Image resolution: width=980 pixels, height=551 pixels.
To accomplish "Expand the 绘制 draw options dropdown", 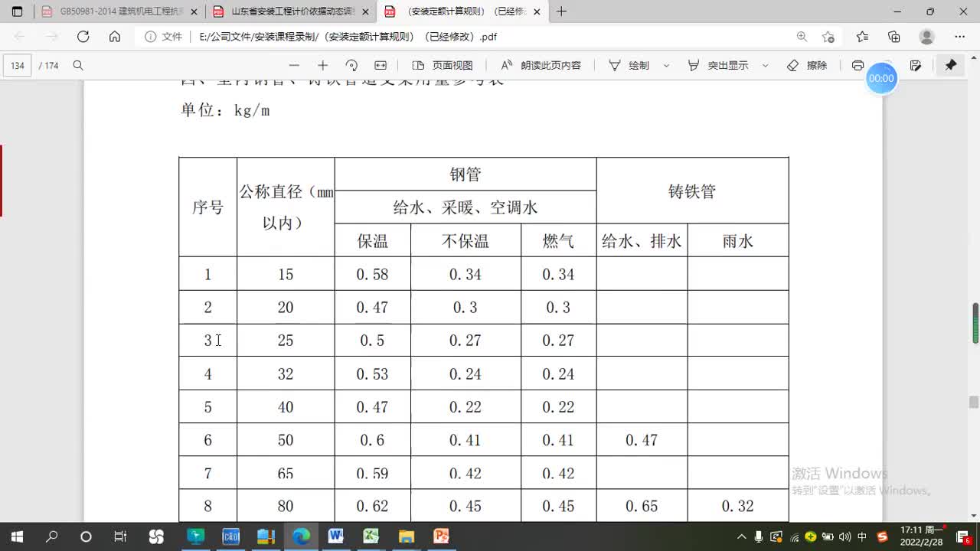I will pos(666,66).
